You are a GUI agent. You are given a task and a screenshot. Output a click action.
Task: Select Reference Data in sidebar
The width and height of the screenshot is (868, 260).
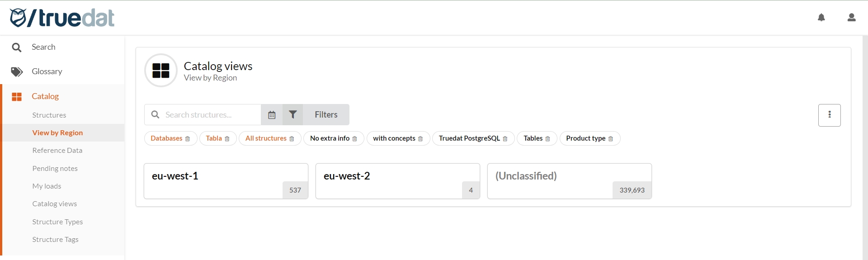57,151
